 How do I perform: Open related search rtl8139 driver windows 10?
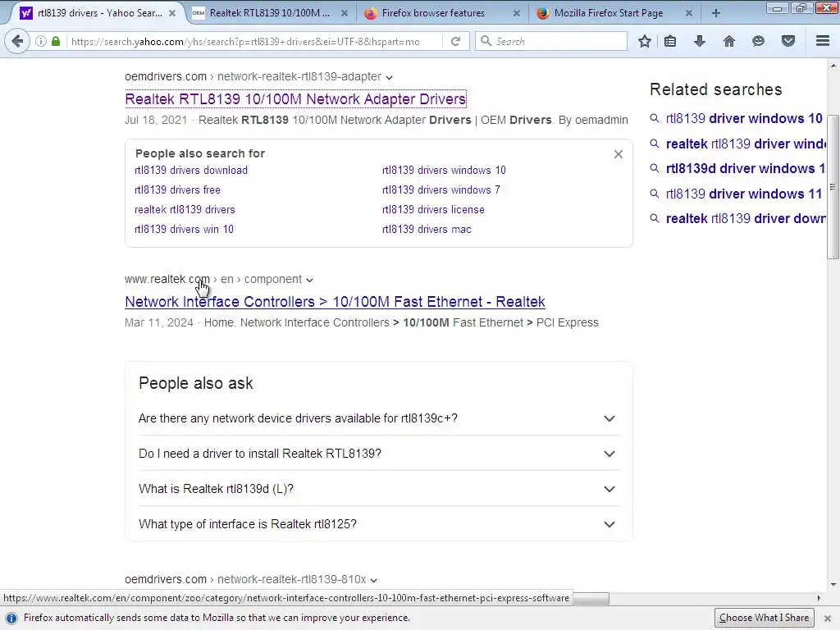(743, 118)
